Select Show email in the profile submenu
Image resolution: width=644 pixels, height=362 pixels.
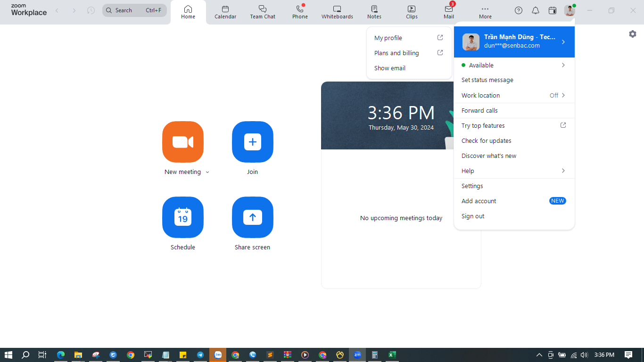click(x=390, y=68)
